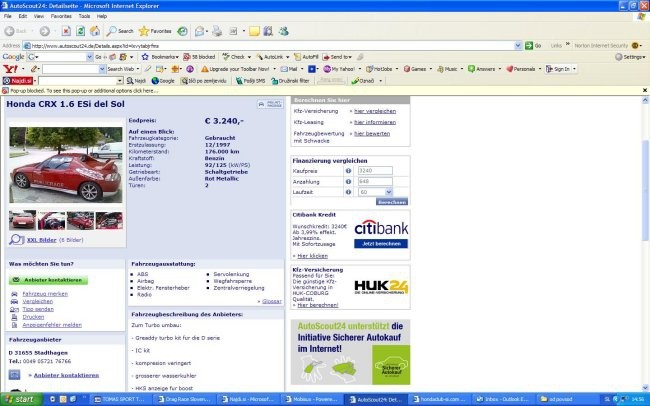Click the Research icon in IE toolbar
Screen dimensions: 650x406
pos(268,31)
